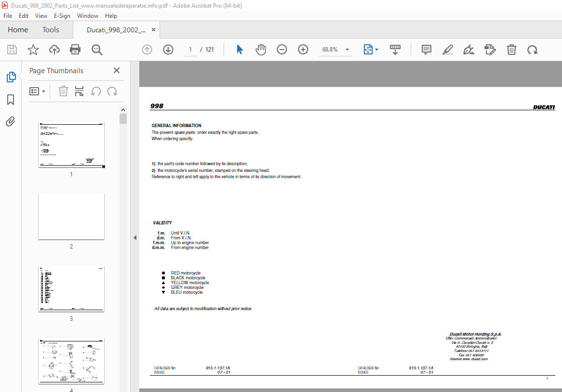Toggle the Page Thumbnails sidebar icon
The height and width of the screenshot is (392, 562).
(11, 77)
